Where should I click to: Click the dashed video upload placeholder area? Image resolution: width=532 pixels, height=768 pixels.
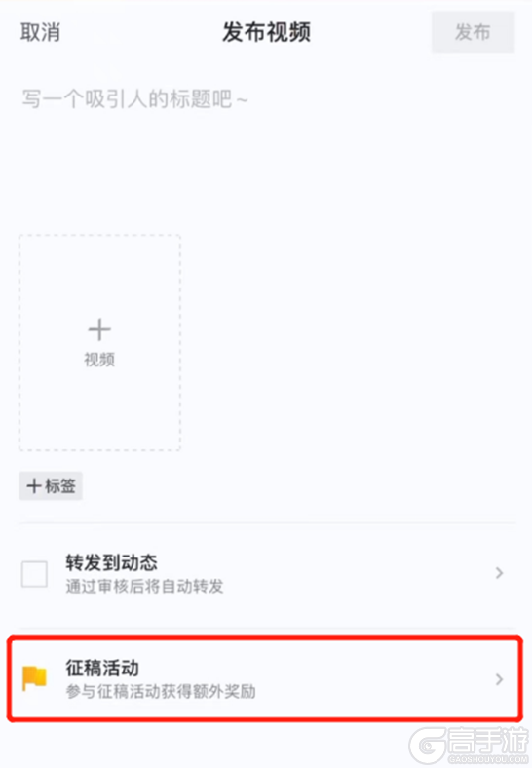pos(100,343)
